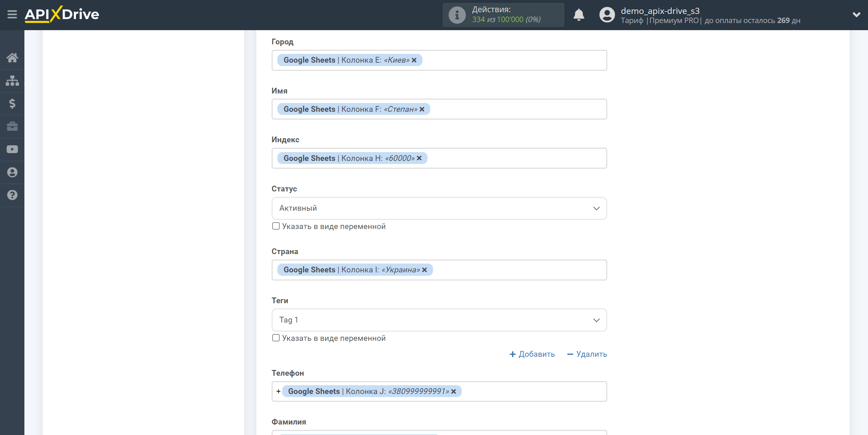Viewport: 868px width, 435px height.
Task: Open the Теги dropdown selector
Action: click(x=439, y=319)
